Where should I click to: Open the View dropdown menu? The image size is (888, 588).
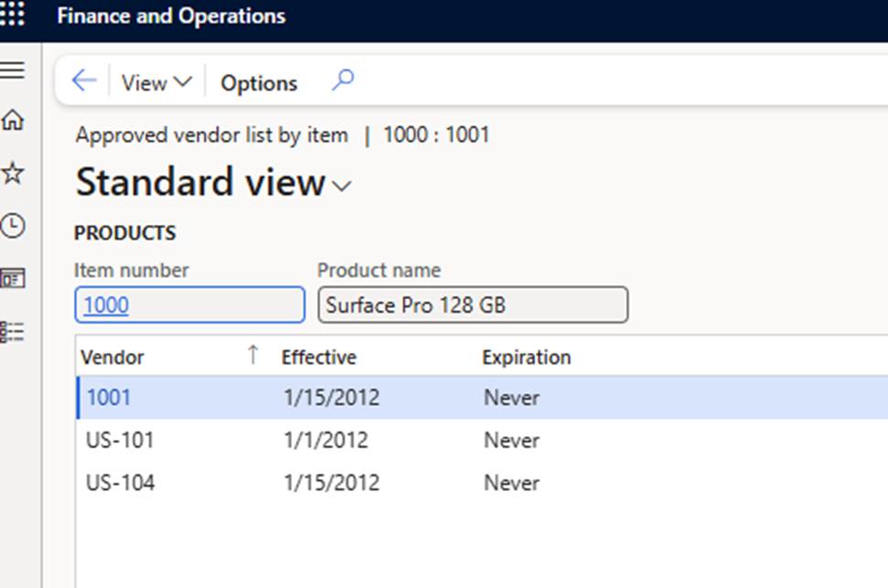(156, 82)
